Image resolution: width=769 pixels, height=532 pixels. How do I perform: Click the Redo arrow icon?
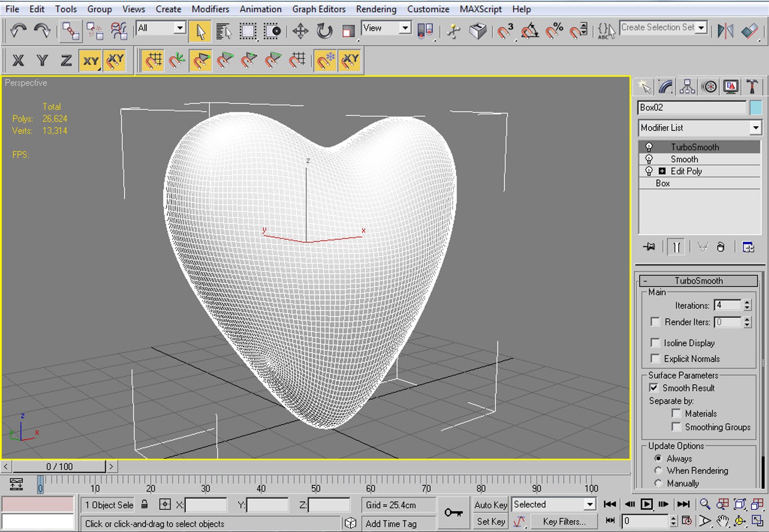click(x=42, y=31)
